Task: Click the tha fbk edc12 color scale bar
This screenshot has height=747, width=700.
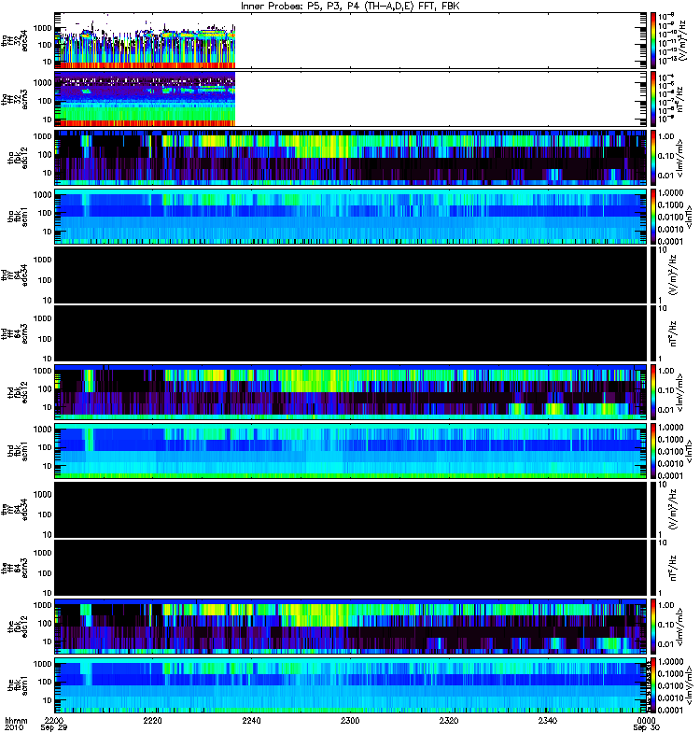Action: click(x=652, y=158)
